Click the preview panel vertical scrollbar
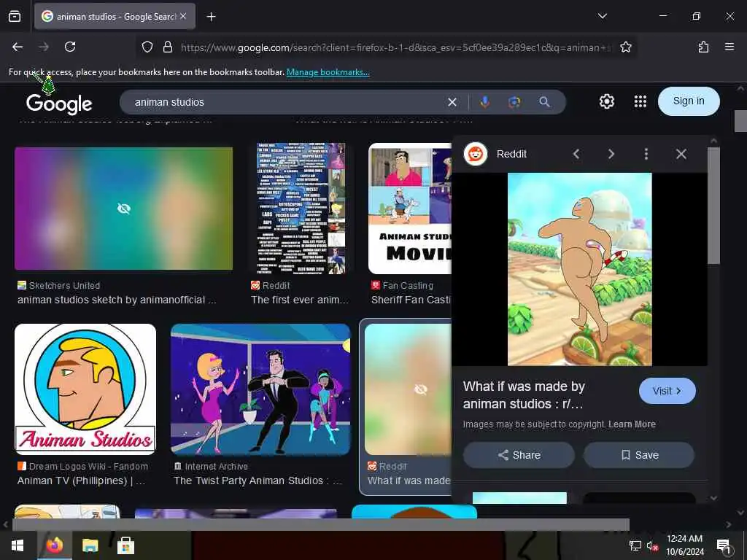747x560 pixels. pos(713,205)
